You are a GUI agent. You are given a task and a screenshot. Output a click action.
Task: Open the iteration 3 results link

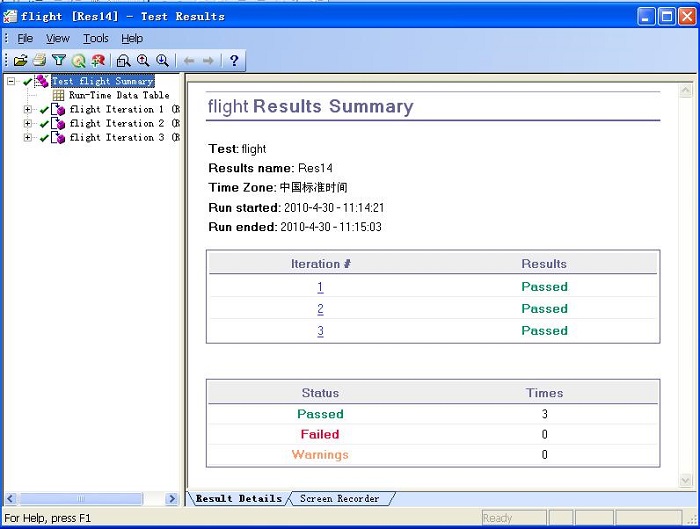click(320, 331)
